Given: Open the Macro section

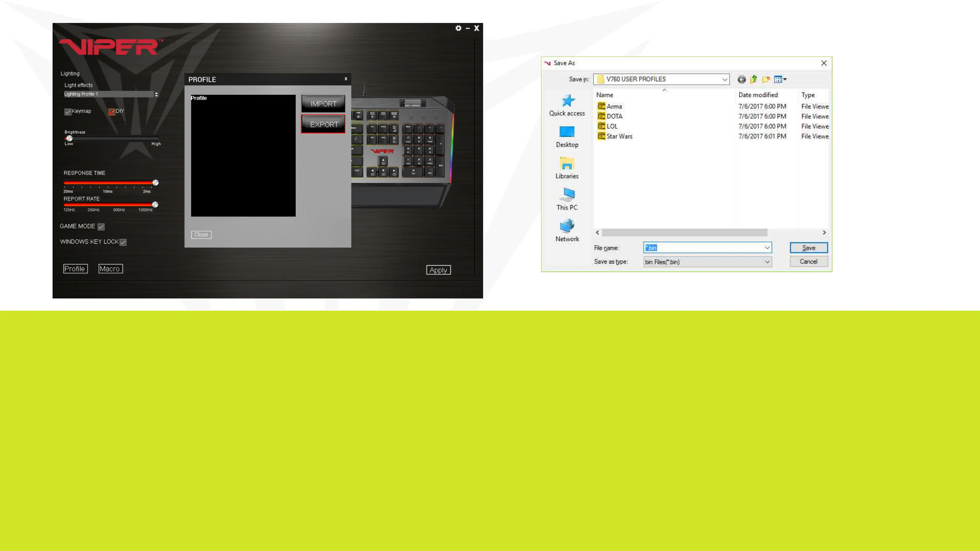Looking at the screenshot, I should coord(110,269).
